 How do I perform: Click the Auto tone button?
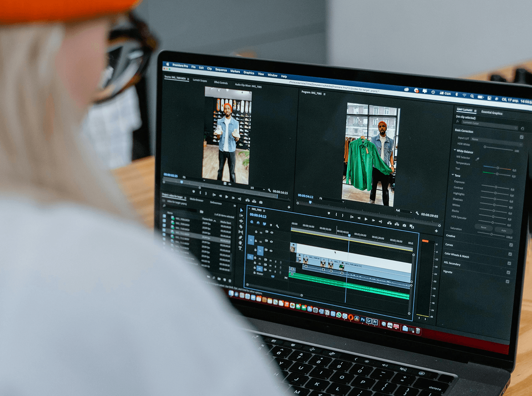click(x=503, y=231)
